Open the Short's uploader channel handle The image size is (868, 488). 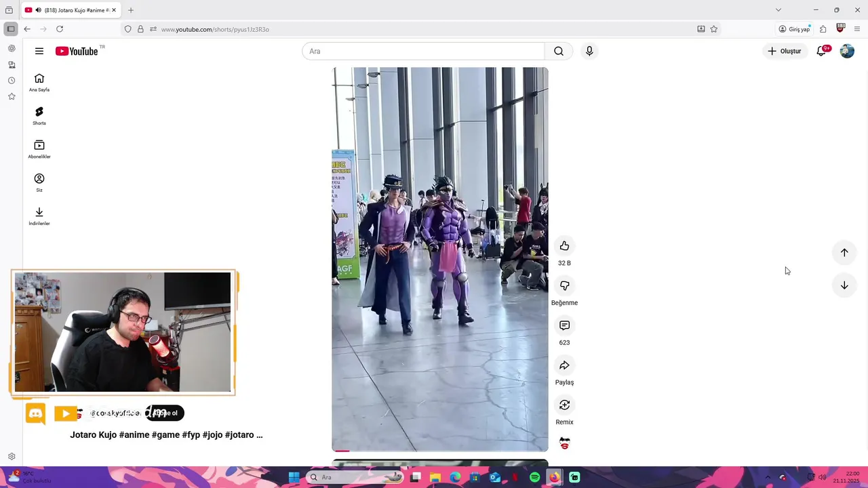(x=117, y=413)
